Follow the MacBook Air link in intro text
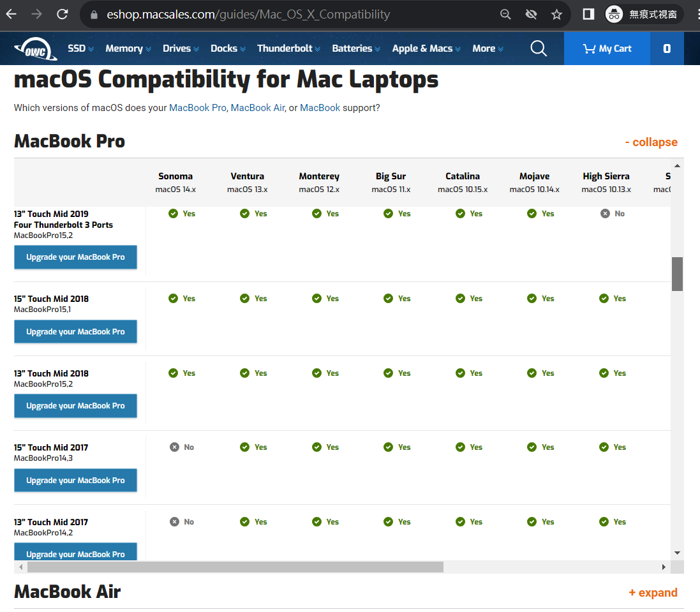Screen dimensions: 700x612 257,108
